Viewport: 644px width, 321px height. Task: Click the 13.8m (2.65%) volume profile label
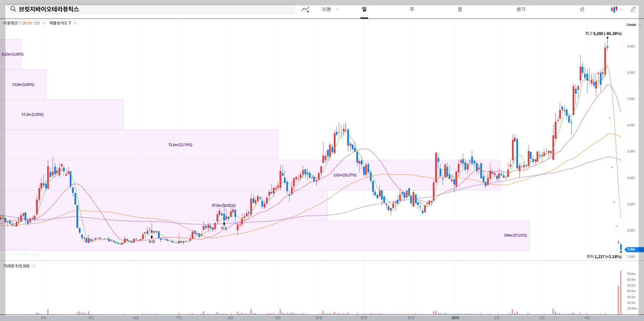(x=23, y=85)
